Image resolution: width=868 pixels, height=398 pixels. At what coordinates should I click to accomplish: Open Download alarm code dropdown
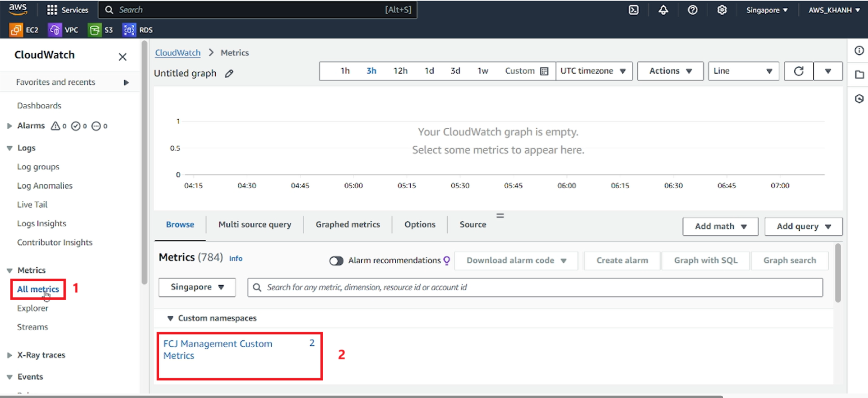click(516, 260)
